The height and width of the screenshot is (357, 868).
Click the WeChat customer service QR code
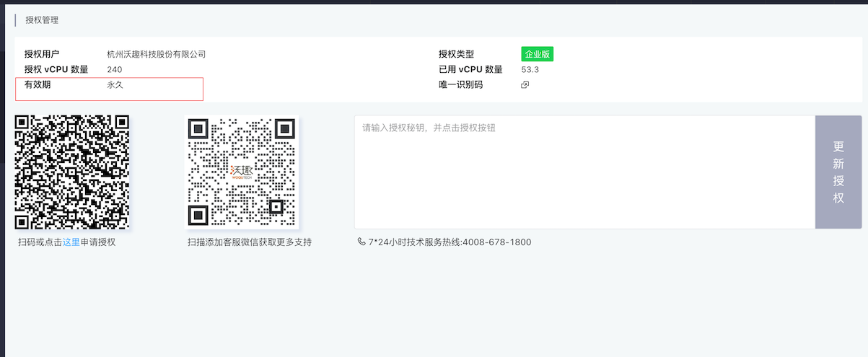click(x=242, y=172)
